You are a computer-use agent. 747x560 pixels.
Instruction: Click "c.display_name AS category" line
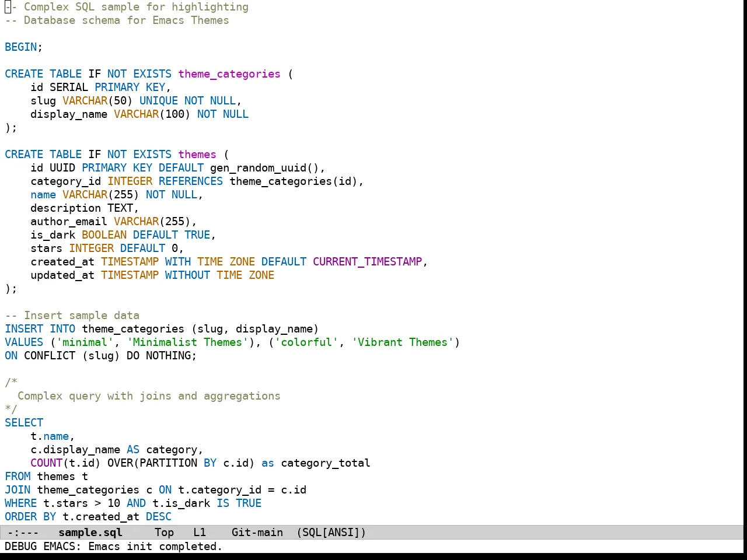[117, 449]
